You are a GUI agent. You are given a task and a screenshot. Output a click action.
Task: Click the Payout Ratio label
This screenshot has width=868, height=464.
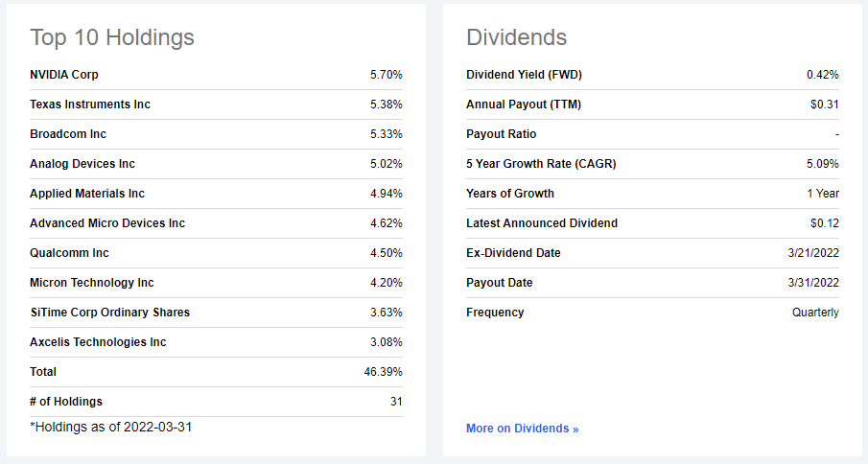tap(502, 134)
